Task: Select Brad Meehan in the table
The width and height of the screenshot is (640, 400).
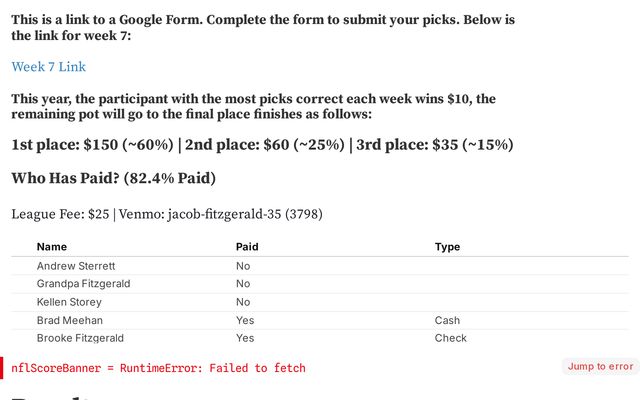Action: (70, 320)
